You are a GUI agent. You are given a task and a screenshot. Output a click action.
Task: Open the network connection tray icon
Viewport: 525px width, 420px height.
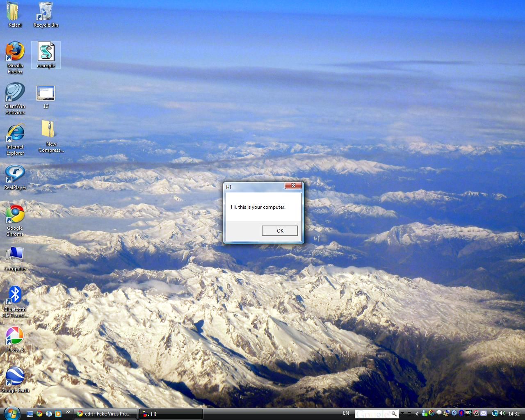(x=495, y=413)
